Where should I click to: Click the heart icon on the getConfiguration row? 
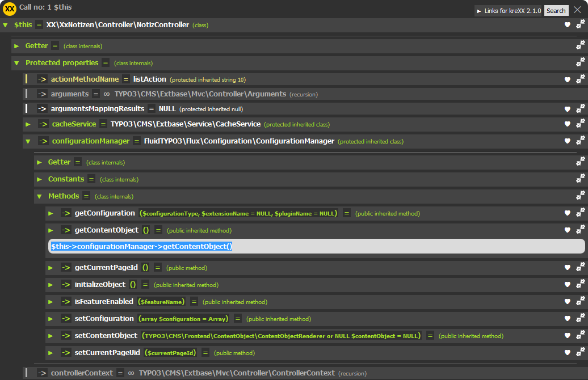pos(568,213)
